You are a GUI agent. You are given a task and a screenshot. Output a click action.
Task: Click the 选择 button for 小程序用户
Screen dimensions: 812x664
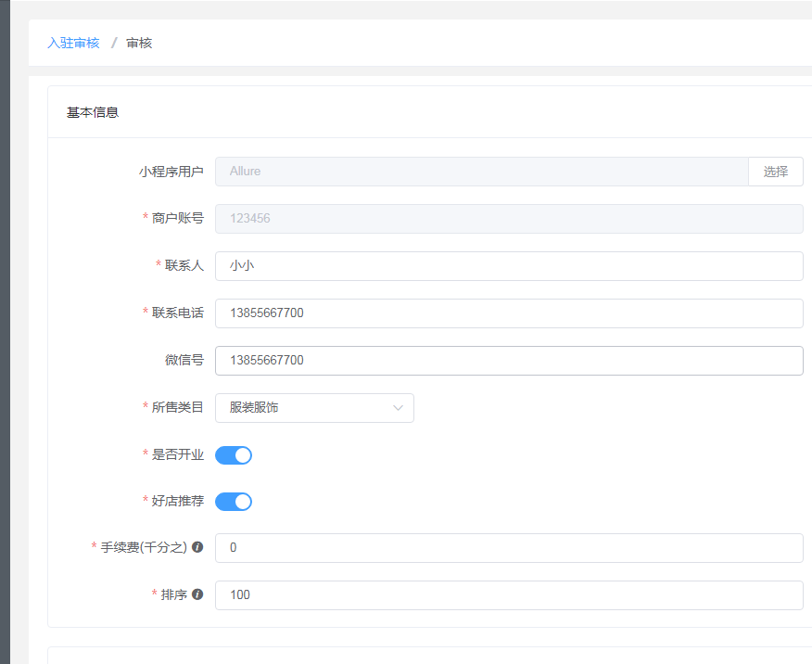tap(775, 172)
